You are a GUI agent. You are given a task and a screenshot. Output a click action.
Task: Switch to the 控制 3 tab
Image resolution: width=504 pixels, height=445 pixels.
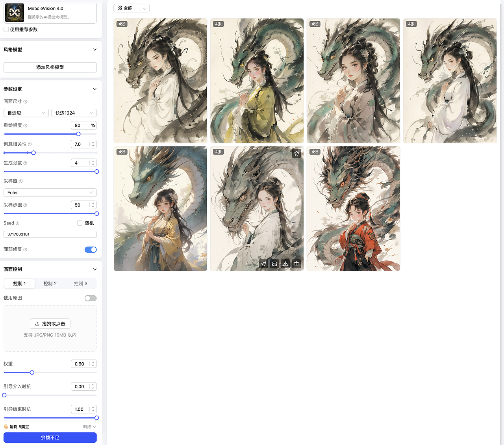point(81,284)
